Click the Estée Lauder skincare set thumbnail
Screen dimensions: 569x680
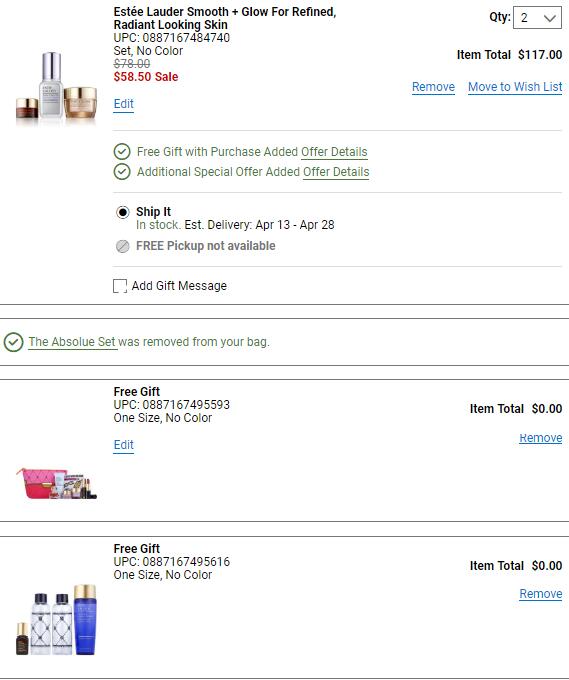56,87
